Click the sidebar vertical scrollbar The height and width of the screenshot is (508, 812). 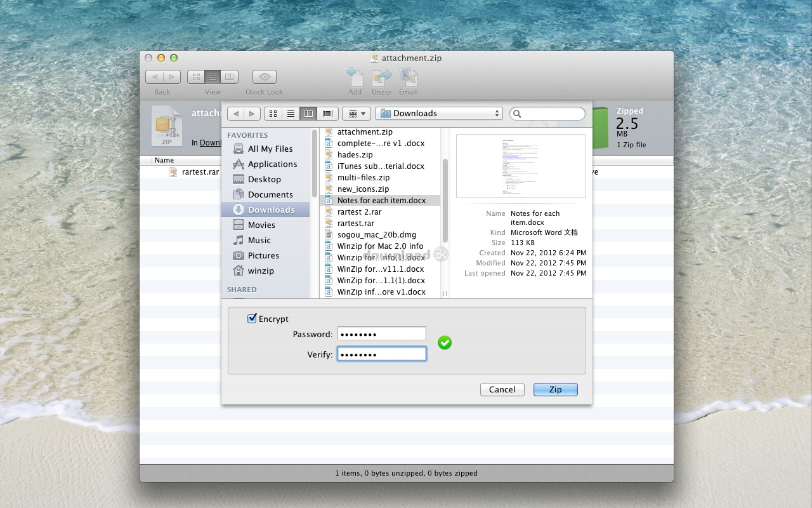pyautogui.click(x=314, y=163)
